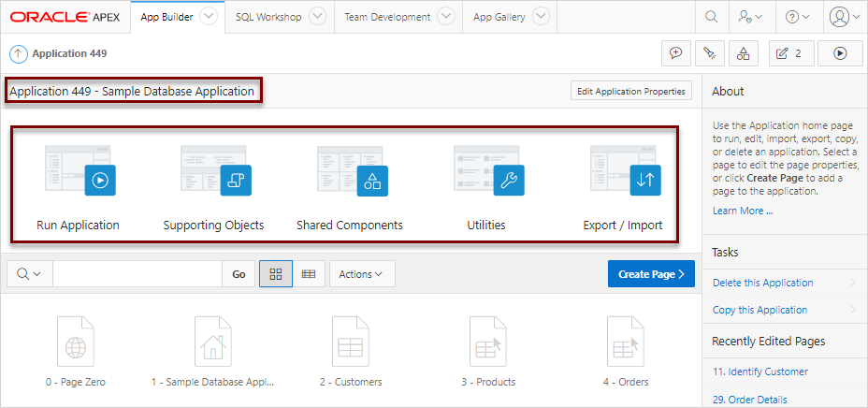Screen dimensions: 868x408
Task: Open the 3 - Products page icon
Action: pyautogui.click(x=489, y=341)
